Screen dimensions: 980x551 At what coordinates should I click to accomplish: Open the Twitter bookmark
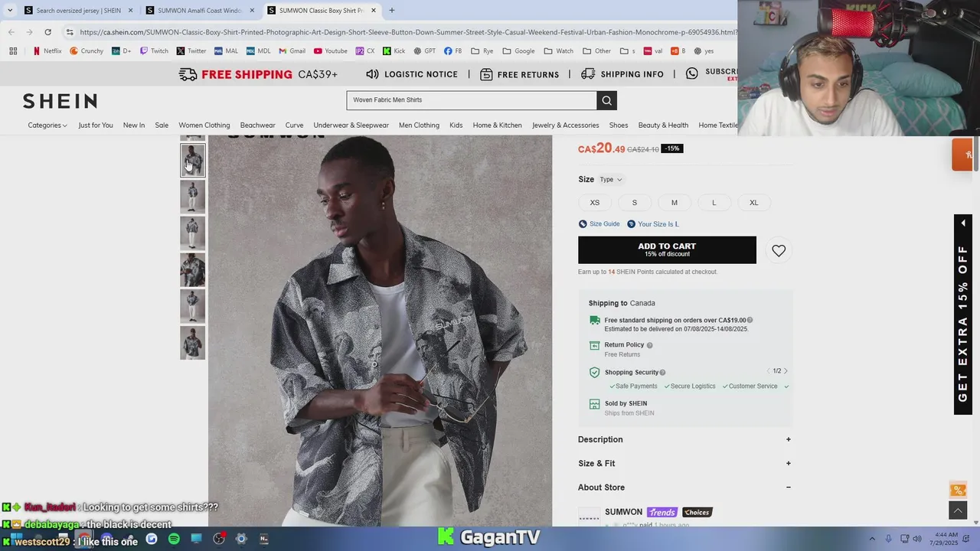(191, 51)
